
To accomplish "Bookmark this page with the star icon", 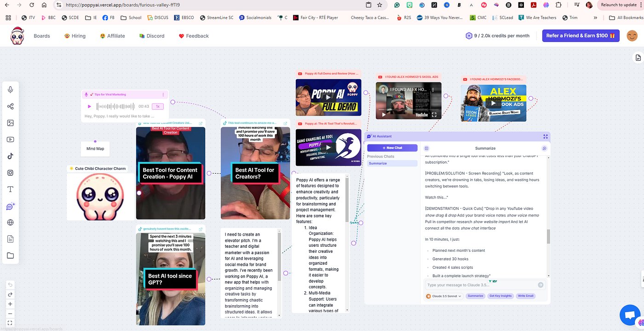I will tap(379, 5).
